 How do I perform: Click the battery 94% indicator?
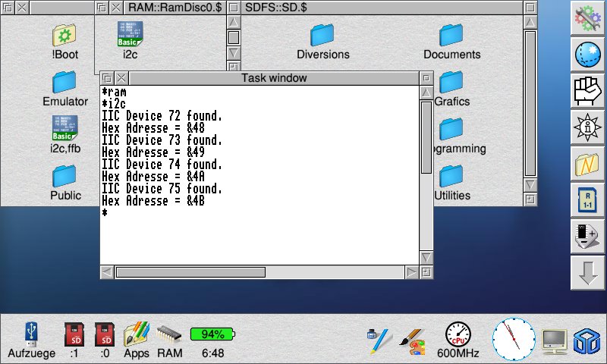212,334
